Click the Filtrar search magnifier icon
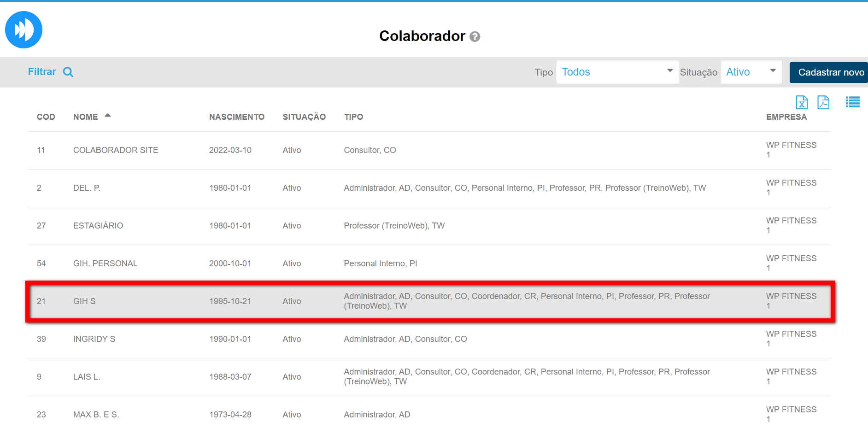868x428 pixels. coord(68,72)
